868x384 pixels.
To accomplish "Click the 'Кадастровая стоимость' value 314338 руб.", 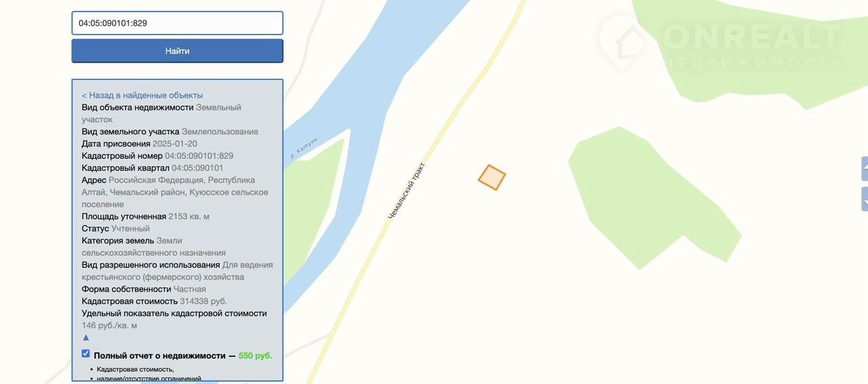I will click(203, 301).
